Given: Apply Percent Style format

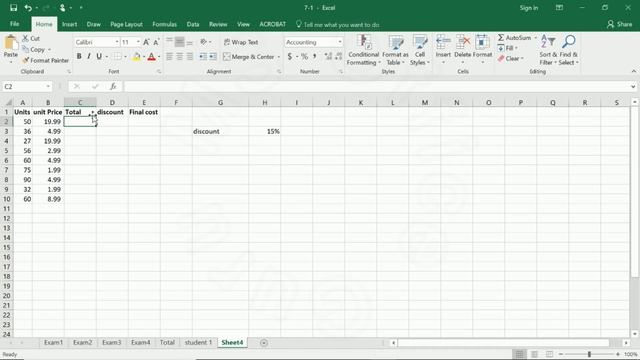Looking at the screenshot, I should [x=304, y=56].
